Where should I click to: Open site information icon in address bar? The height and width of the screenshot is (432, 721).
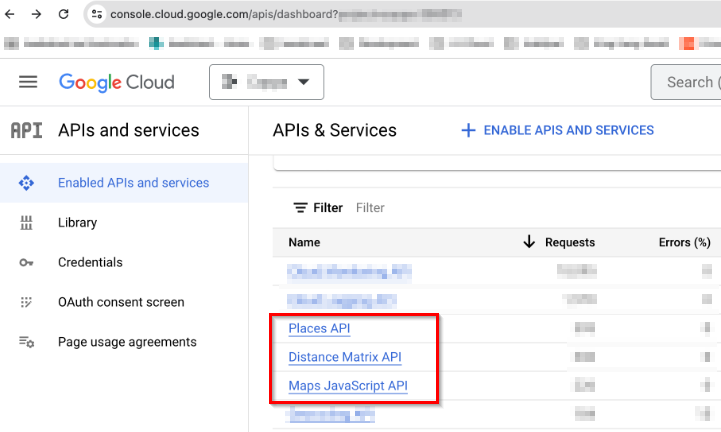click(97, 14)
